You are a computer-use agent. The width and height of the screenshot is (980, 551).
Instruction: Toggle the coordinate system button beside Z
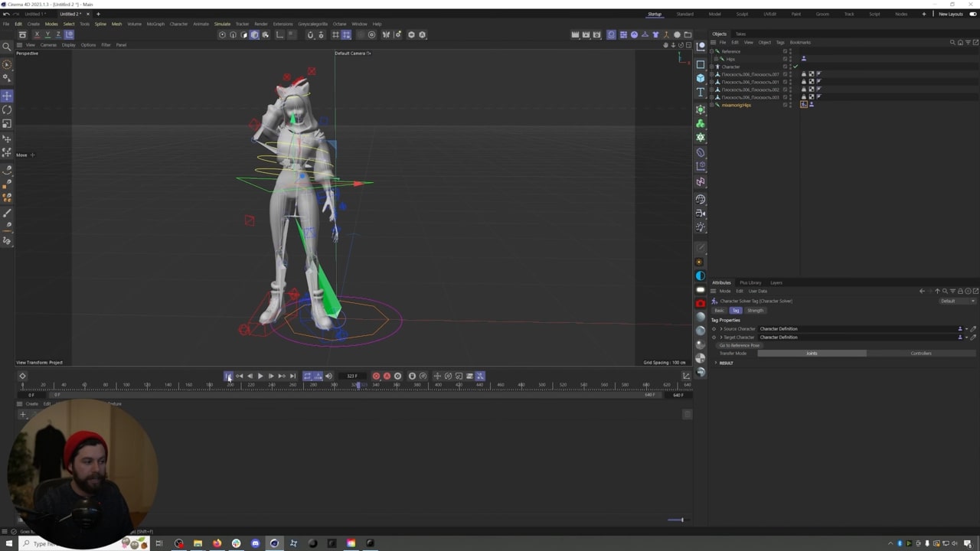click(69, 34)
